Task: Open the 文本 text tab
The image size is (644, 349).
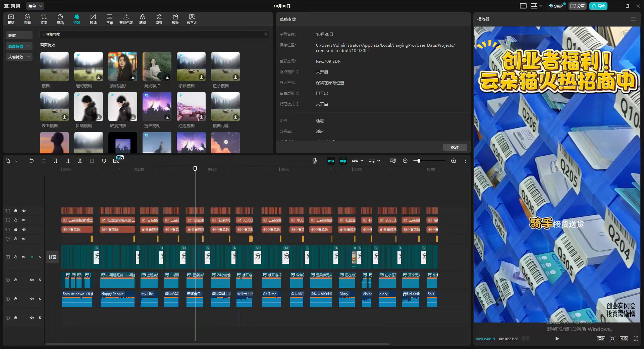Action: click(x=44, y=19)
